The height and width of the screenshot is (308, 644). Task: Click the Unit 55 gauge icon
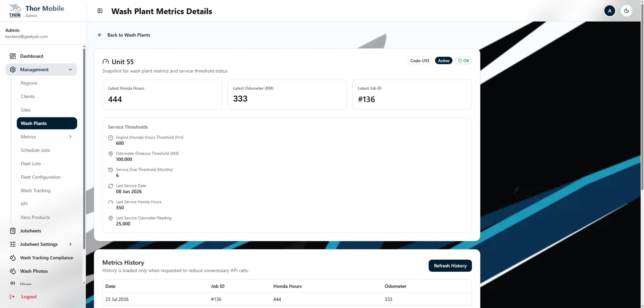point(105,62)
